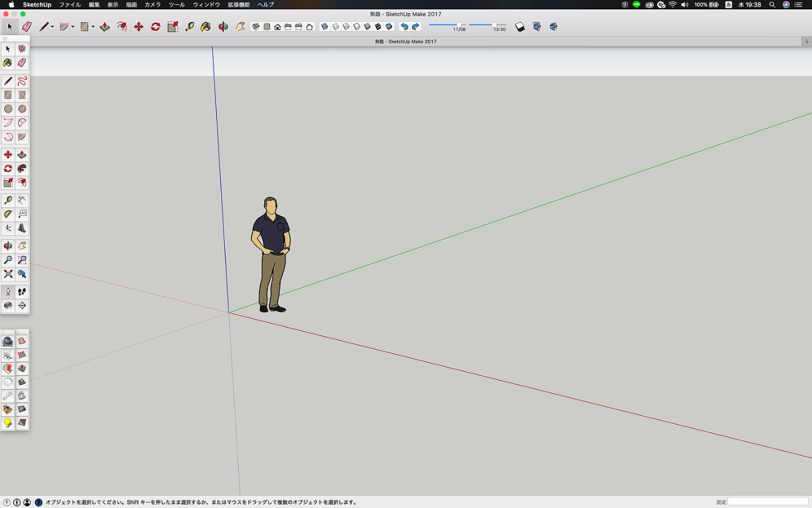Open the カメラ menu
Image resolution: width=812 pixels, height=508 pixels.
(152, 4)
